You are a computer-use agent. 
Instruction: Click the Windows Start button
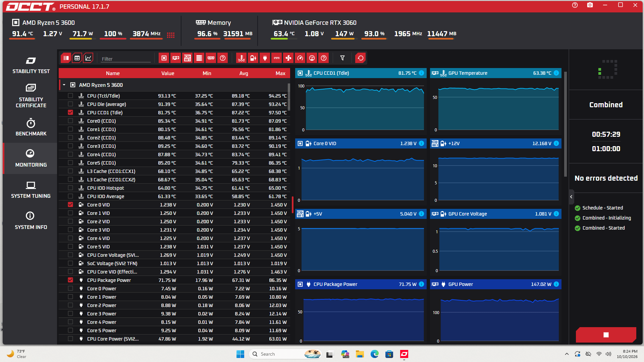coord(240,354)
